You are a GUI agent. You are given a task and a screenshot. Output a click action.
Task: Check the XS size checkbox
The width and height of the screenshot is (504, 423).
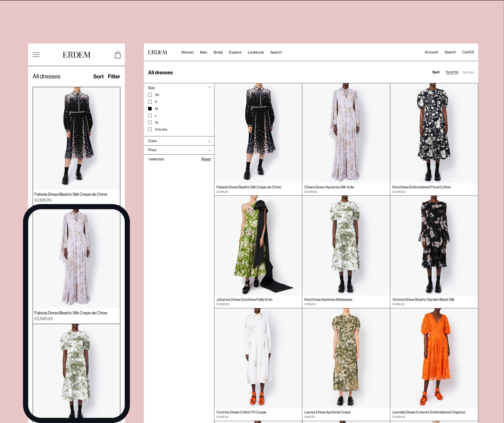[150, 95]
